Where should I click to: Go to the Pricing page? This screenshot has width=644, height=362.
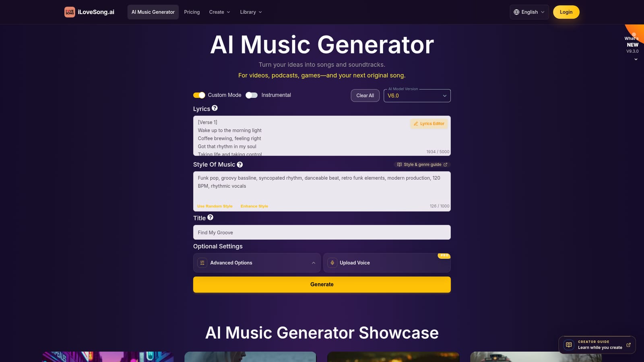pyautogui.click(x=192, y=12)
